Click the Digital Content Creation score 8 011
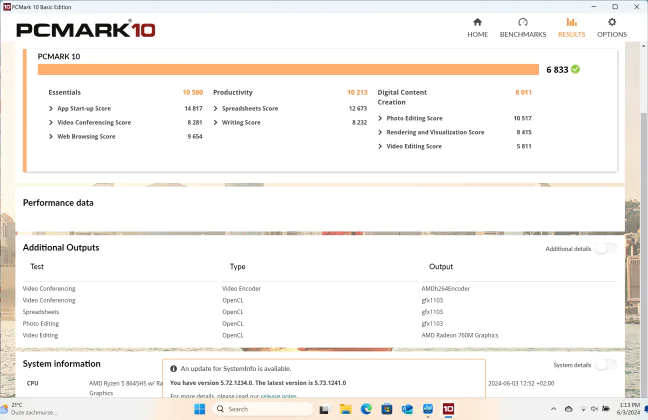 point(524,92)
